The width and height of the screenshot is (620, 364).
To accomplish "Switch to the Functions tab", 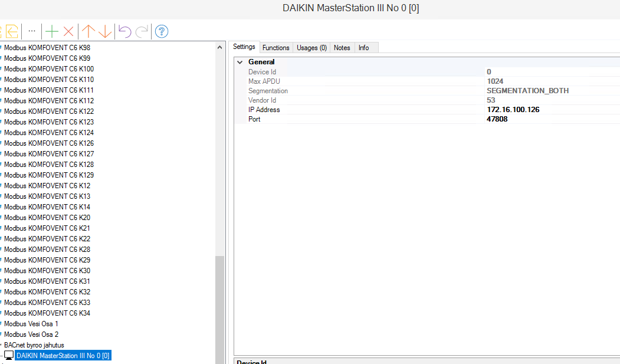I will (275, 48).
